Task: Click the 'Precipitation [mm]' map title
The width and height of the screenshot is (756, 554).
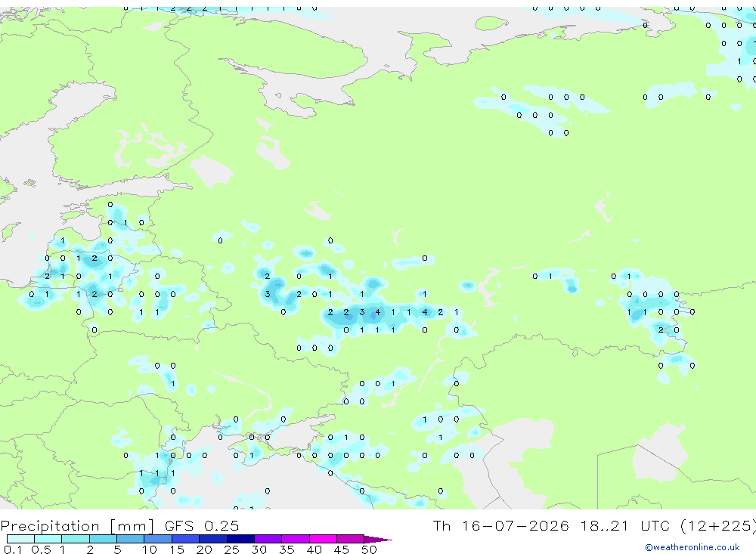Action: pyautogui.click(x=77, y=525)
